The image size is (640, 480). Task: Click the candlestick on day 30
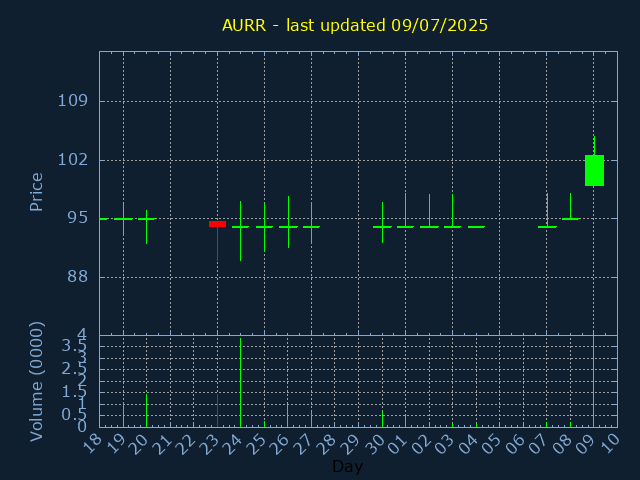coord(382,222)
